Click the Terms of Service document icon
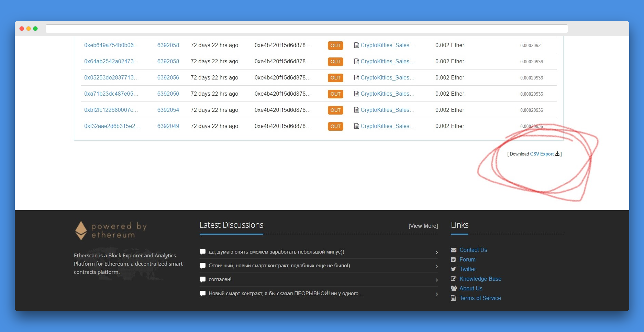 click(453, 298)
